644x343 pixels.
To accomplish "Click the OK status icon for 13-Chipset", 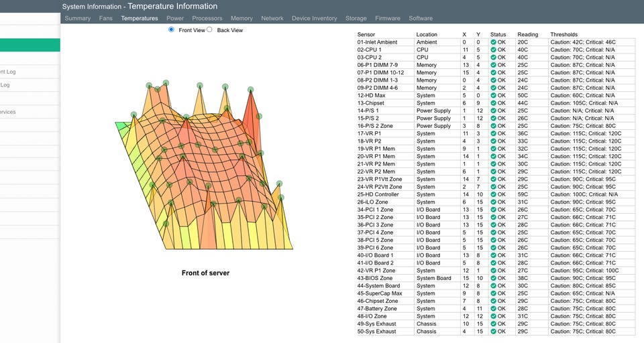I will (x=493, y=103).
